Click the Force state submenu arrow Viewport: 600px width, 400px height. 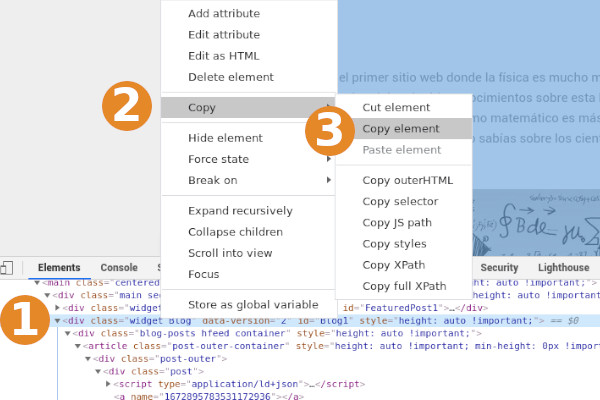[328, 159]
